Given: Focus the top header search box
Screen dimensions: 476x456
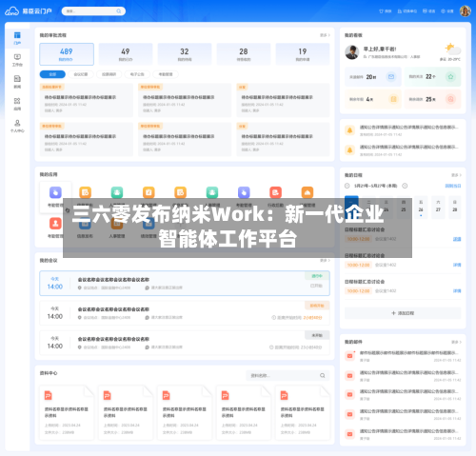Looking at the screenshot, I should click(93, 11).
